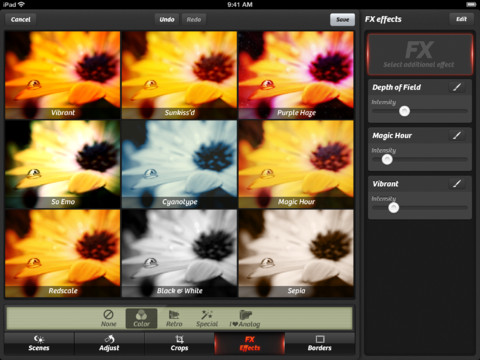This screenshot has height=360, width=480.
Task: Apply the Cyanotype filter thumbnail
Action: click(179, 164)
